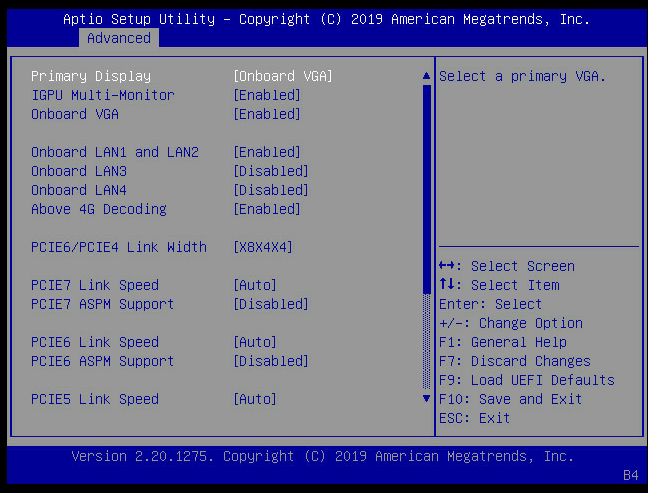Toggle PCIE6 ASPM Support [Disabled] value
Viewport: 648px width, 493px height.
(x=271, y=361)
